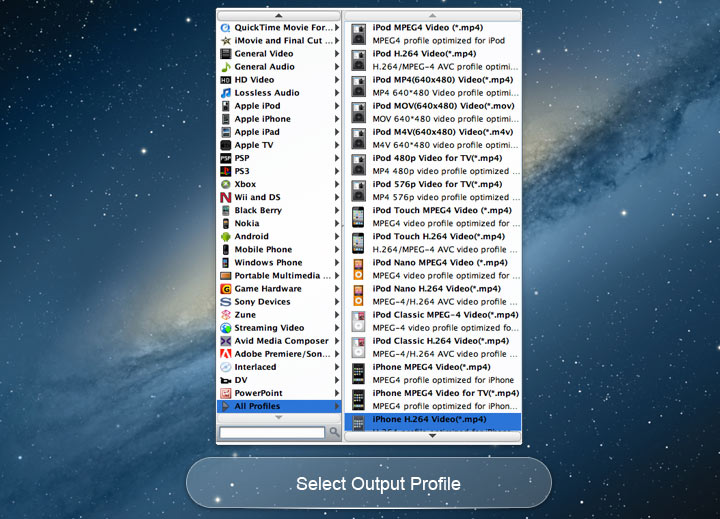Choose iPod Classic MPEG-4 Video profile
Screen dimensions: 720x519
point(433,322)
